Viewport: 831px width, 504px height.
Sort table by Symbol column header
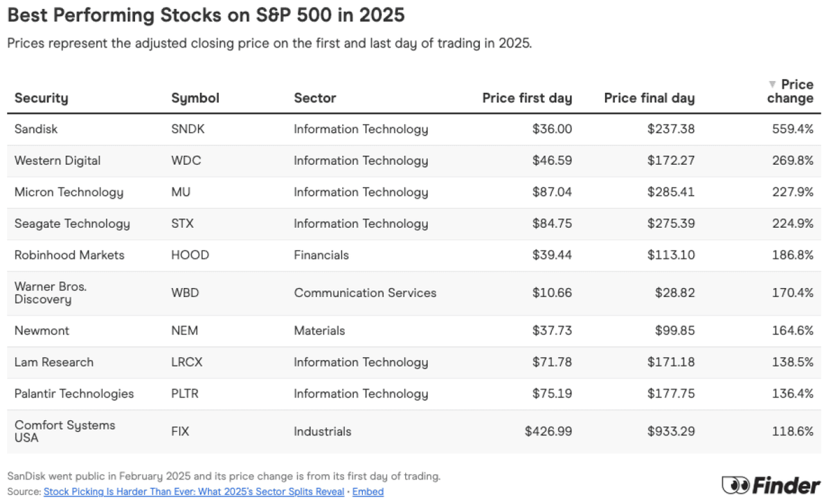click(195, 98)
